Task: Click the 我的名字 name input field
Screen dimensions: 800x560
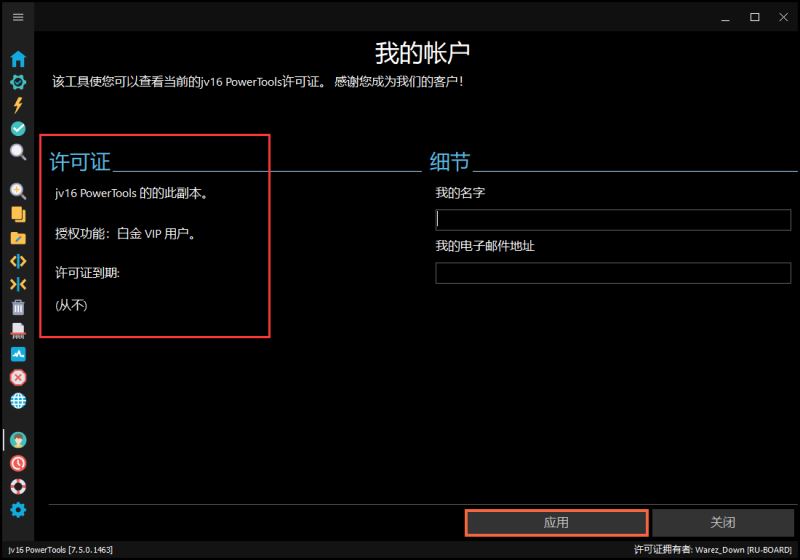Action: point(613,220)
